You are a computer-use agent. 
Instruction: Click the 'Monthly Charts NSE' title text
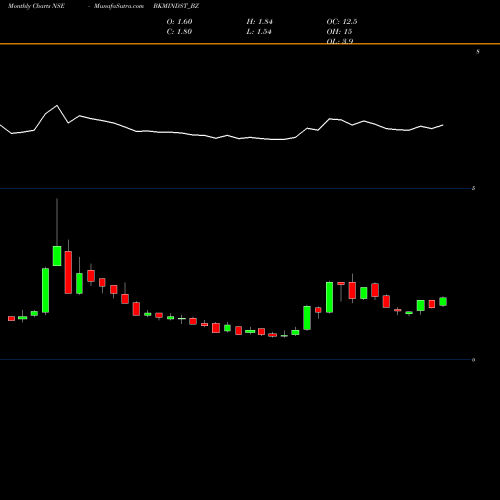coord(36,6)
